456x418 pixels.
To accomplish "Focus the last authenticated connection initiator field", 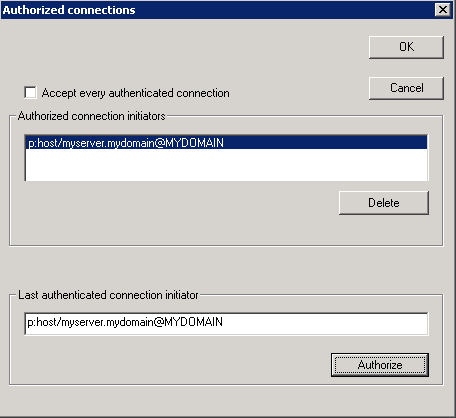I will [226, 323].
